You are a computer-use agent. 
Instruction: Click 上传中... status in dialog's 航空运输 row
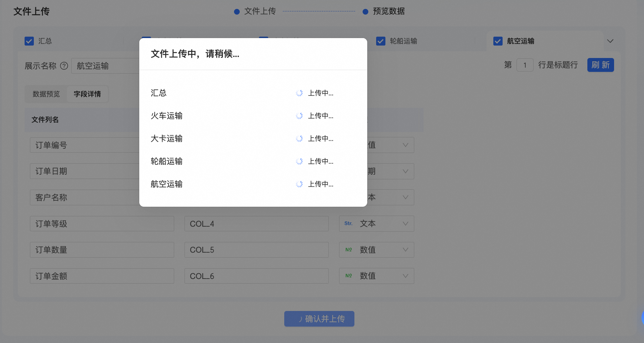[321, 184]
